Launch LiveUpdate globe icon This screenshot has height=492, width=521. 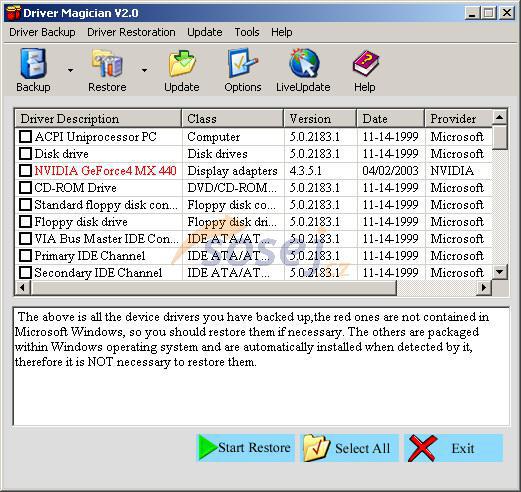[304, 63]
